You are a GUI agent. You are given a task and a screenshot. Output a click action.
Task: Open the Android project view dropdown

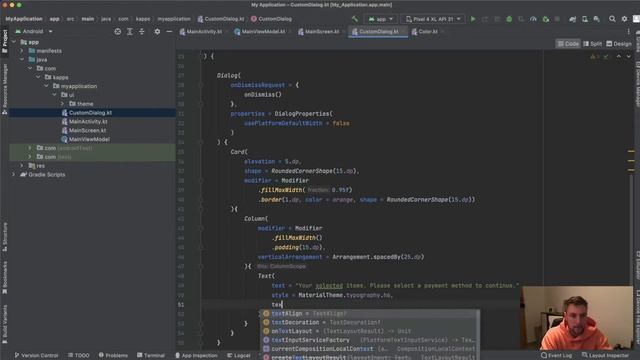pos(34,31)
